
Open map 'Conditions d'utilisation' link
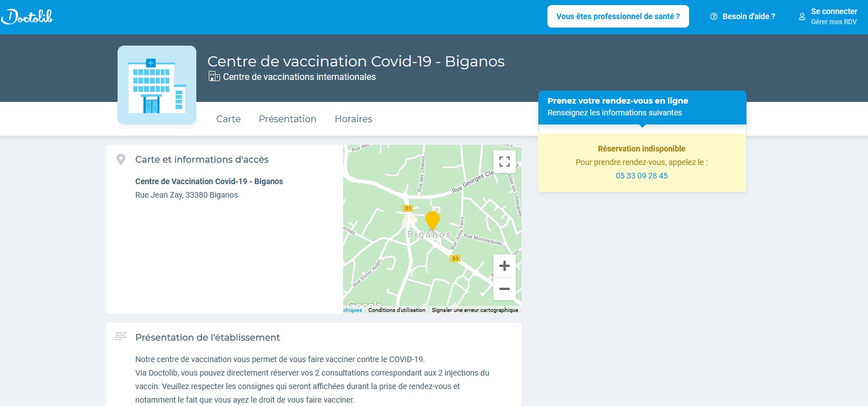pyautogui.click(x=397, y=310)
